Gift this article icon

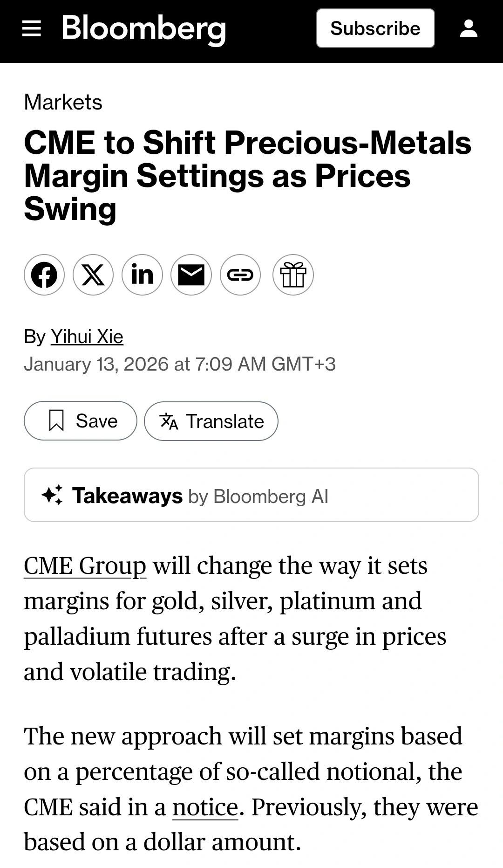tap(293, 275)
